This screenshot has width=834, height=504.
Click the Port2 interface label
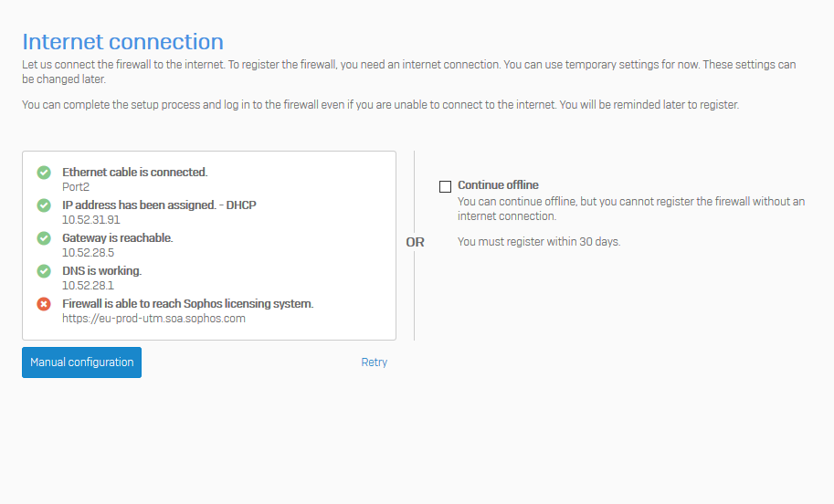(x=76, y=187)
